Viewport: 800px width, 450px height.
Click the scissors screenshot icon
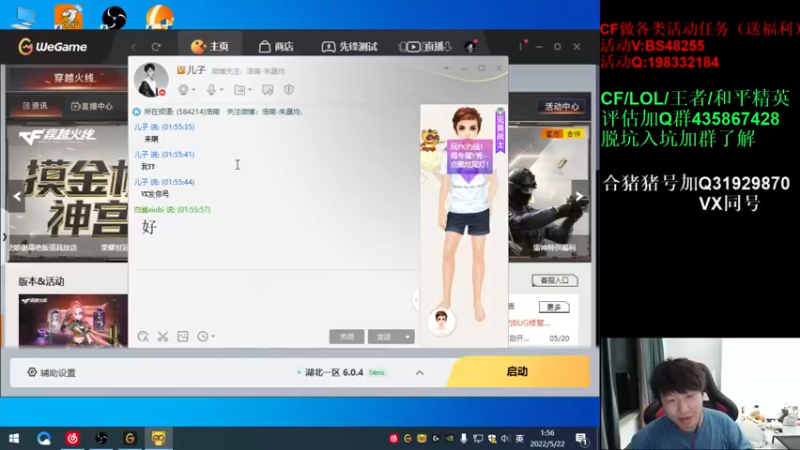163,337
